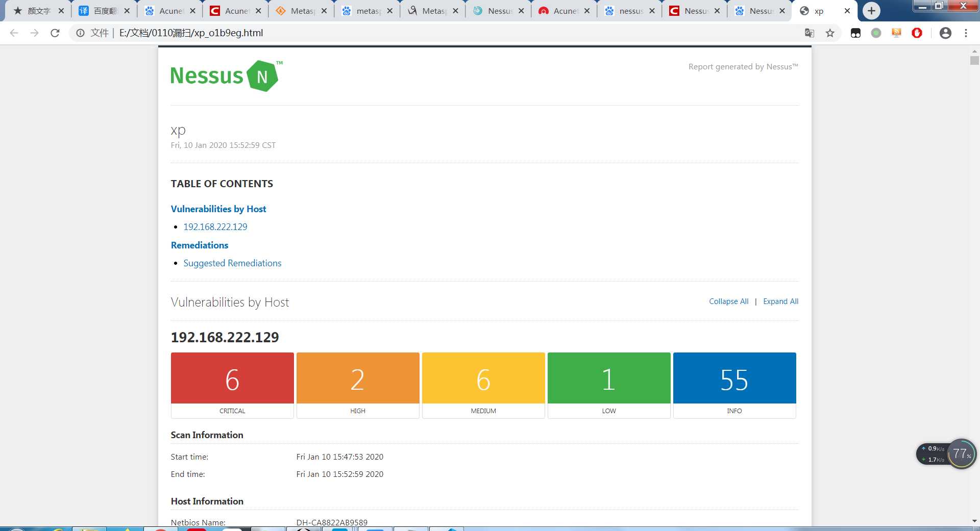980x531 pixels.
Task: Click Collapse All
Action: click(x=728, y=301)
